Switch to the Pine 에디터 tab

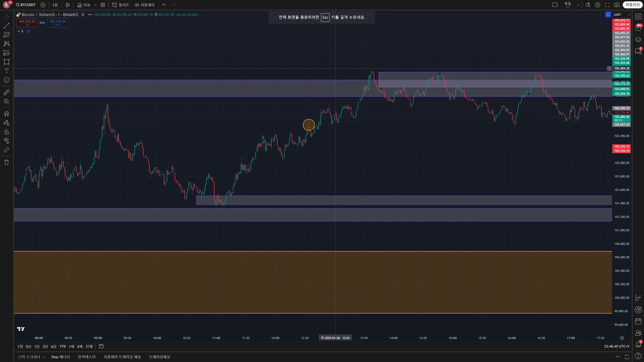click(x=60, y=357)
